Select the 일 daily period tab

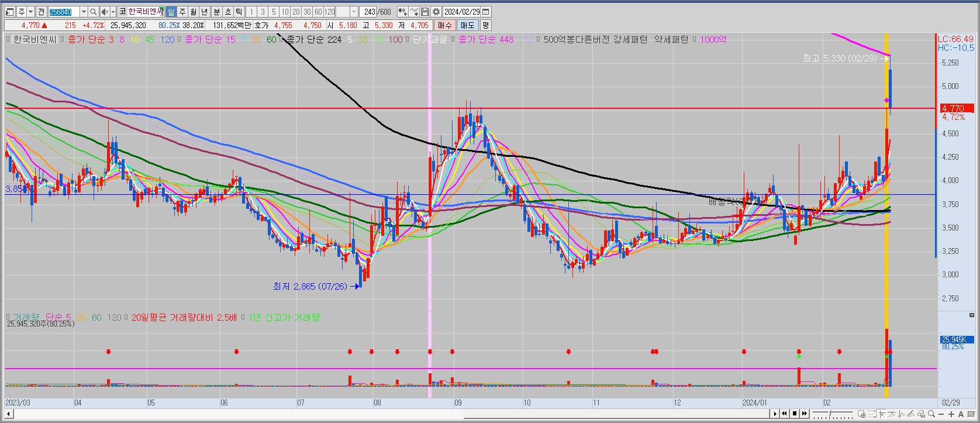pos(171,12)
